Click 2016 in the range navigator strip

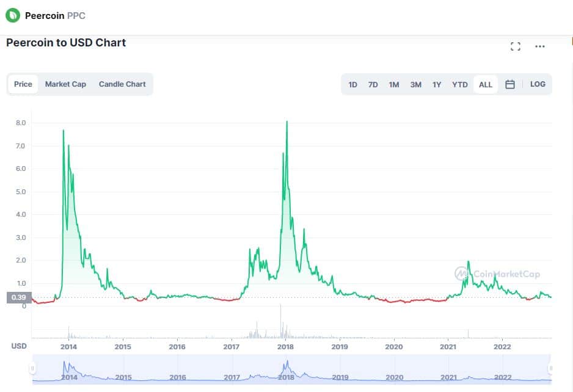click(178, 377)
